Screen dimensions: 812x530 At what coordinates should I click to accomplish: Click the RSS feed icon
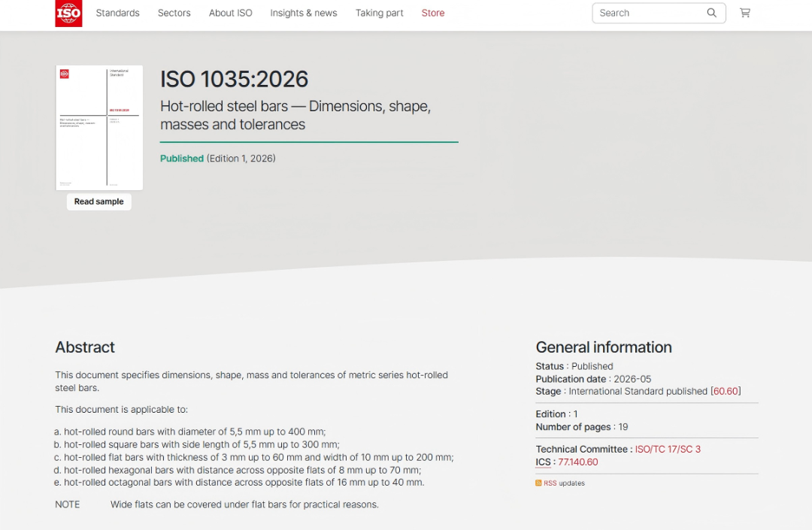click(538, 483)
